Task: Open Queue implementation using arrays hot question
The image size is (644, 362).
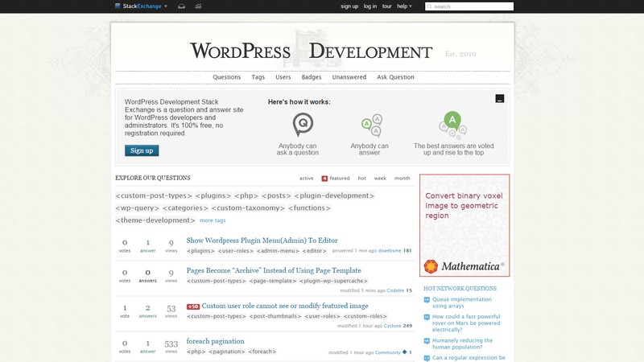Action: tap(461, 302)
